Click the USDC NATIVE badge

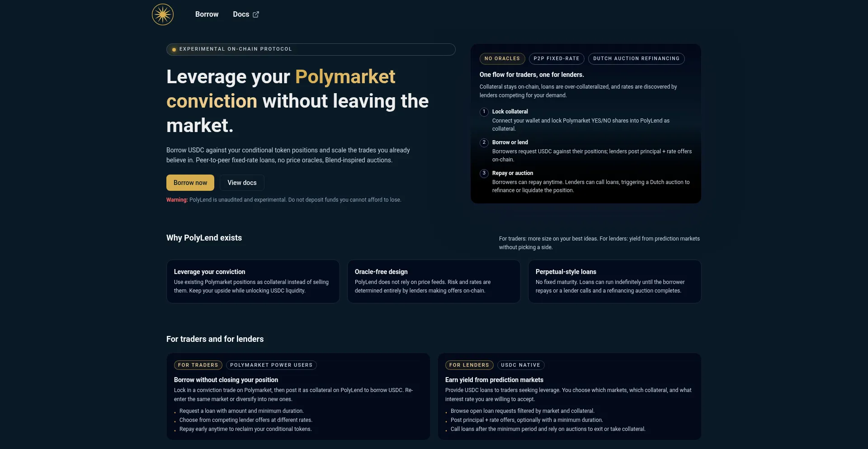click(521, 365)
